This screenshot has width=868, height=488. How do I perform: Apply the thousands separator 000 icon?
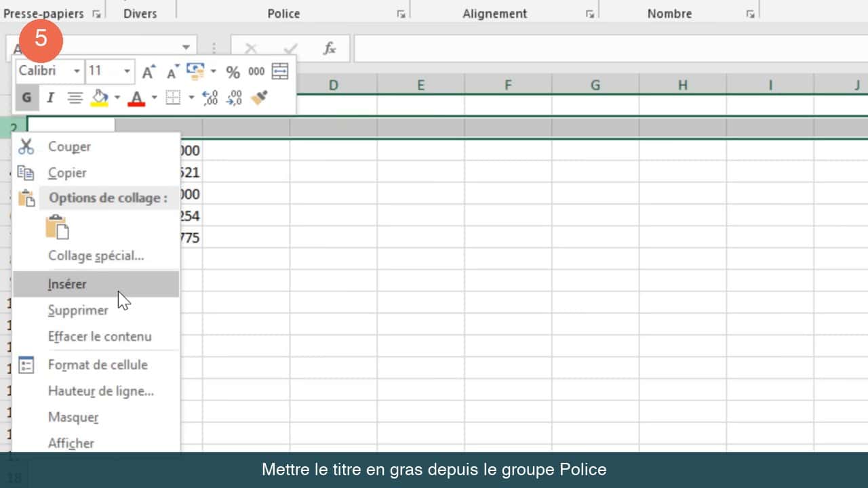256,71
